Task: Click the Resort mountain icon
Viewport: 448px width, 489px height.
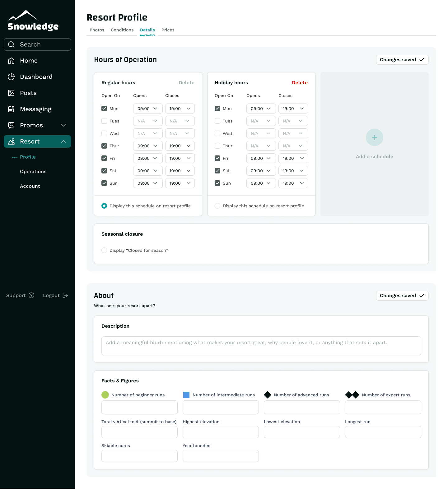Action: 11,141
